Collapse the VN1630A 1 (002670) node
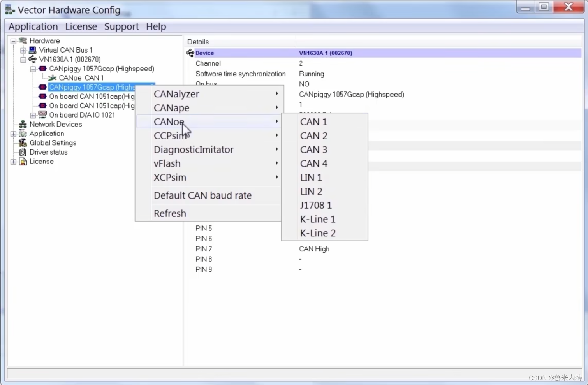This screenshot has width=588, height=385. [x=23, y=60]
